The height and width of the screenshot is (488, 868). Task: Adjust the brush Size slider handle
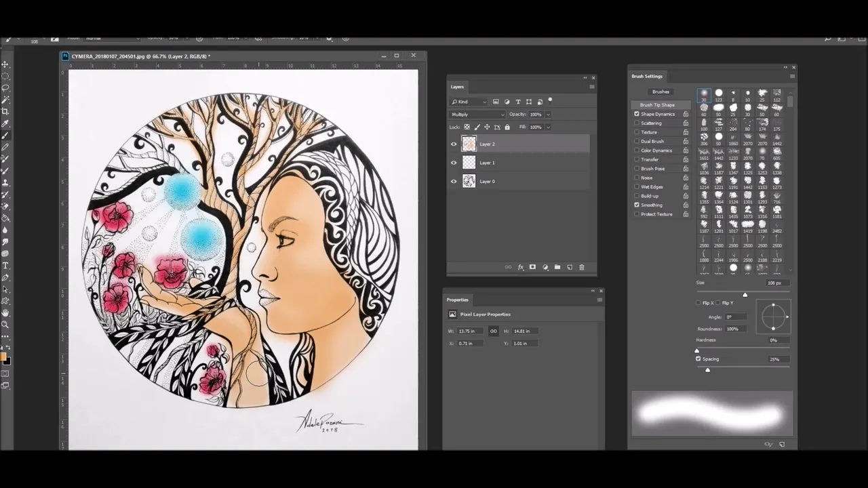point(745,294)
